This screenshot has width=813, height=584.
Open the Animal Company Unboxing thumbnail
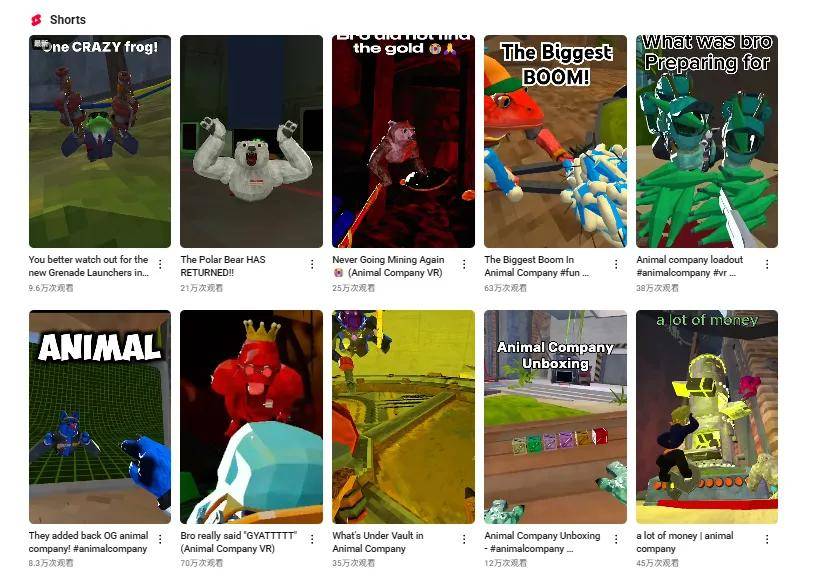(x=555, y=416)
